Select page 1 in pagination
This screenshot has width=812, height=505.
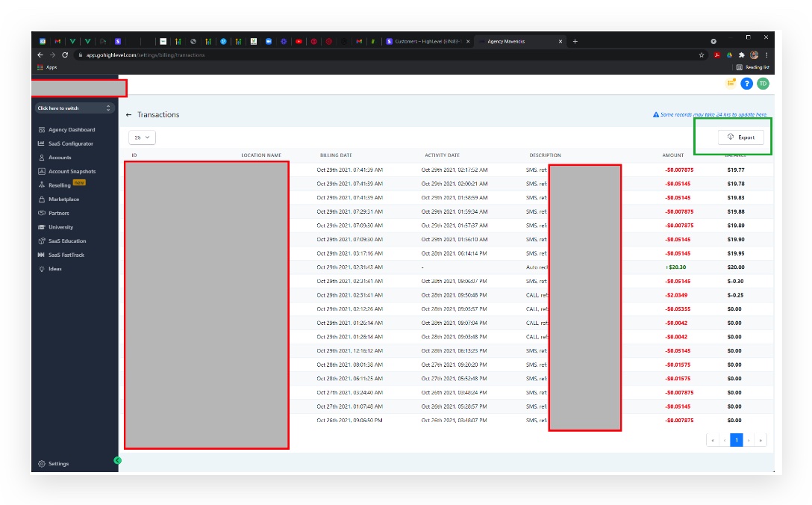coord(737,440)
